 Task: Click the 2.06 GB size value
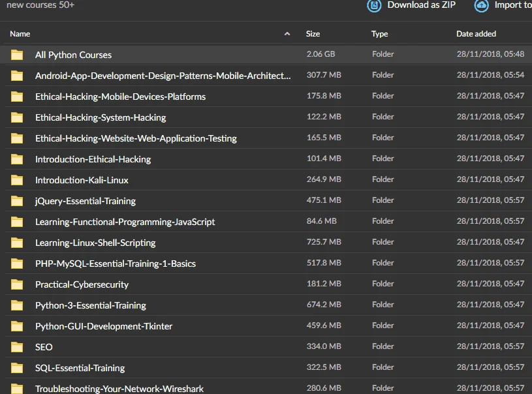click(x=321, y=54)
